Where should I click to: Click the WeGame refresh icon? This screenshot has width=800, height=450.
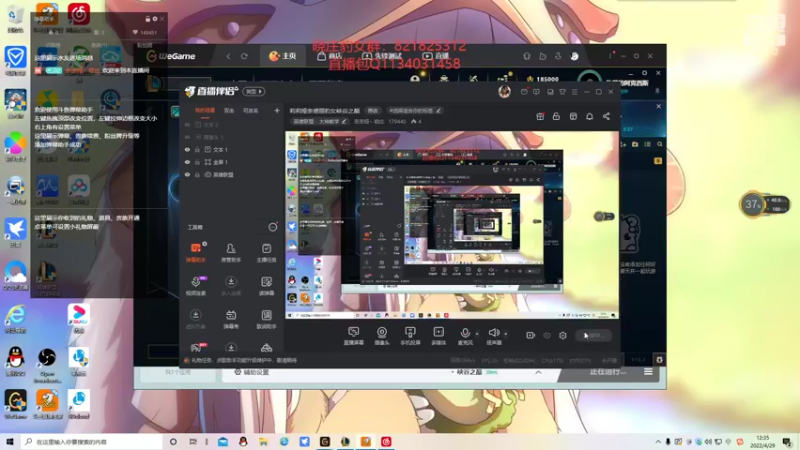click(x=244, y=56)
